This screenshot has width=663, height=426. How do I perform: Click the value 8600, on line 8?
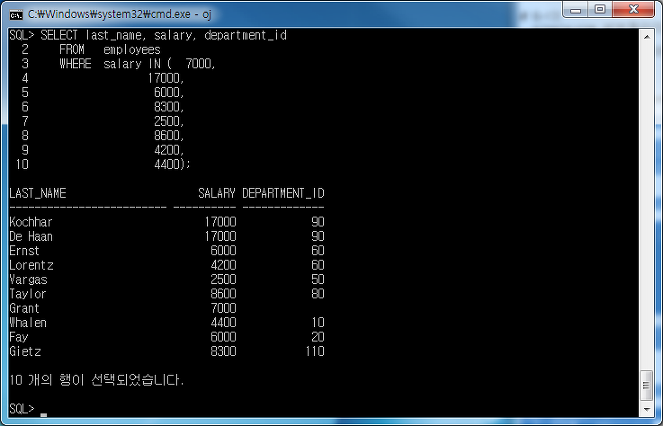pyautogui.click(x=169, y=136)
